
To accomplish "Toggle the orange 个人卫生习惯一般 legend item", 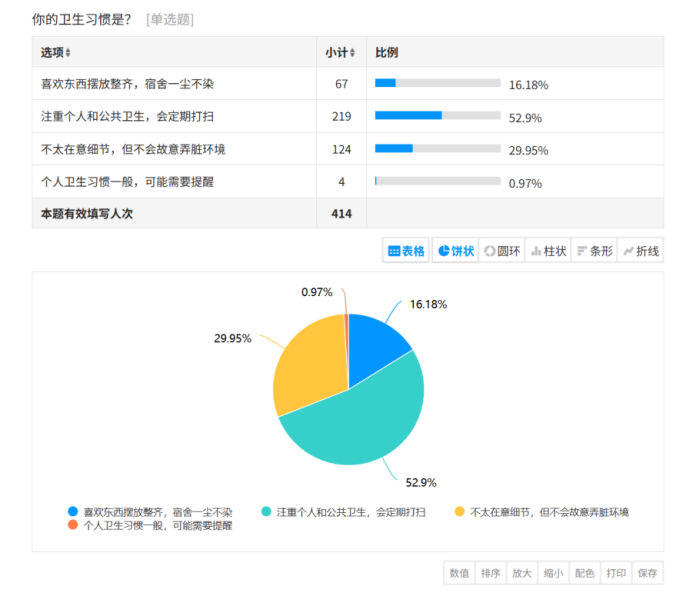I will pos(150,525).
